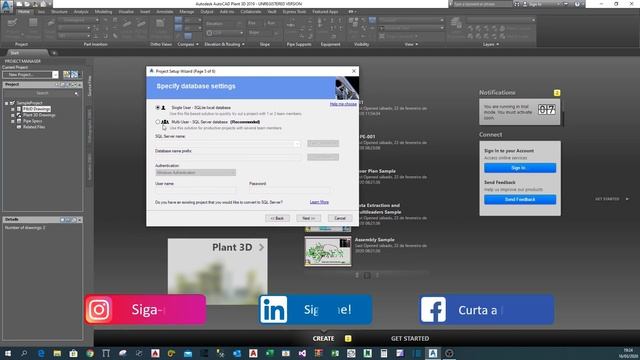Click Sign In in the title bar

535,4
